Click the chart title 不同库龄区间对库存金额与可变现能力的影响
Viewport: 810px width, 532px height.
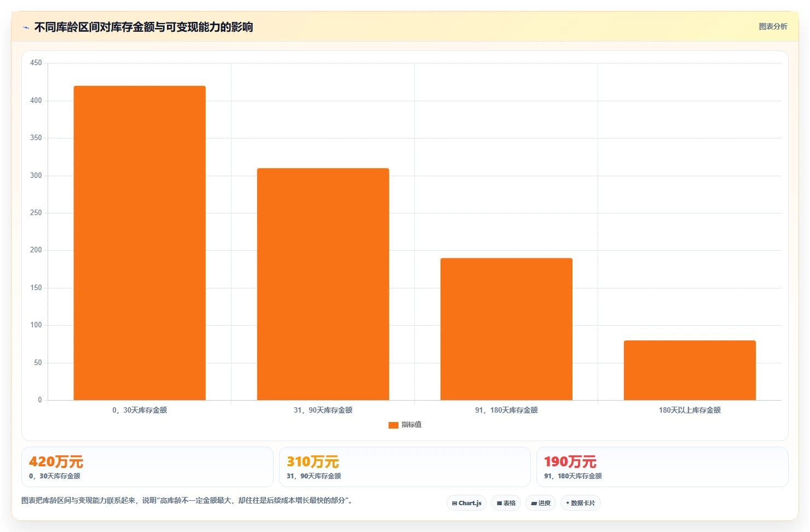(143, 27)
